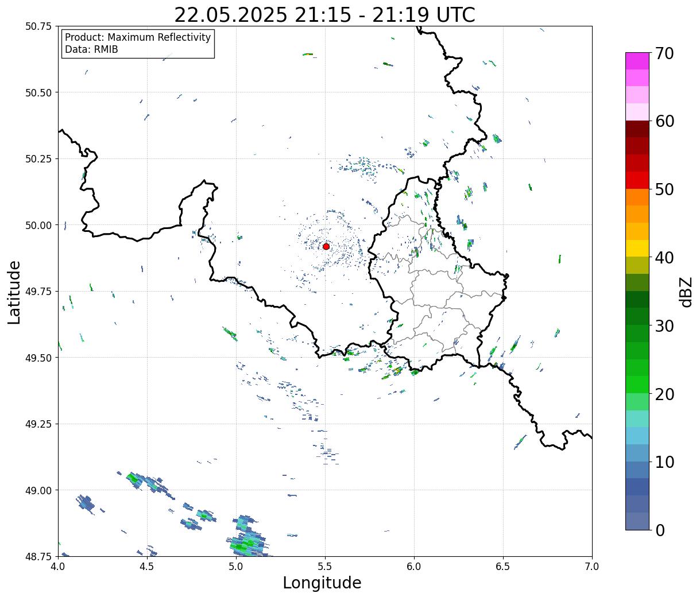This screenshot has width=700, height=597.
Task: Click the bright green swatch above 20
Action: click(x=637, y=384)
